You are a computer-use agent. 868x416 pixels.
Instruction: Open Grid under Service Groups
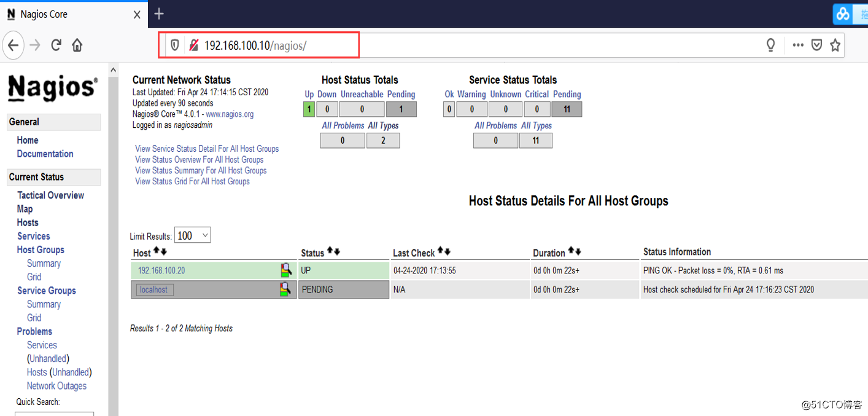pyautogui.click(x=34, y=318)
